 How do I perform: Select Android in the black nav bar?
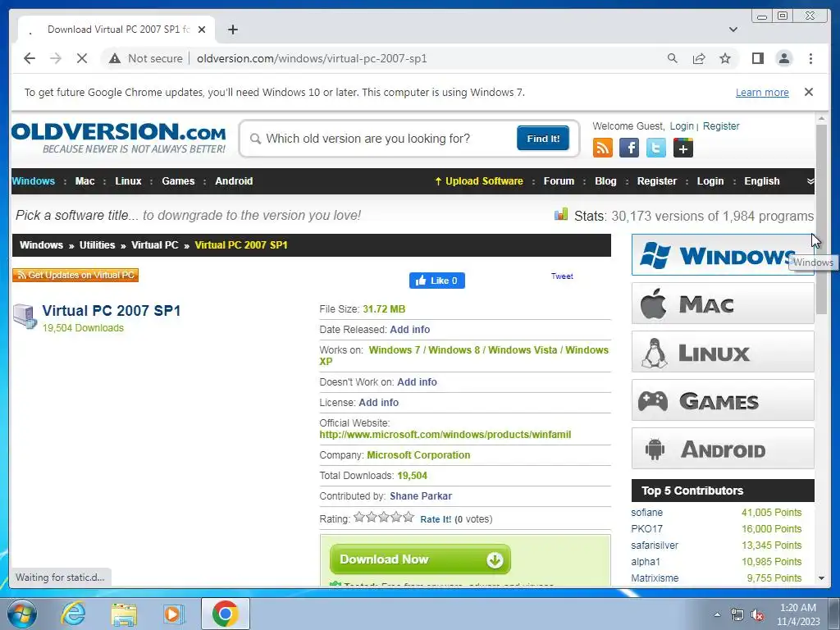click(x=234, y=181)
